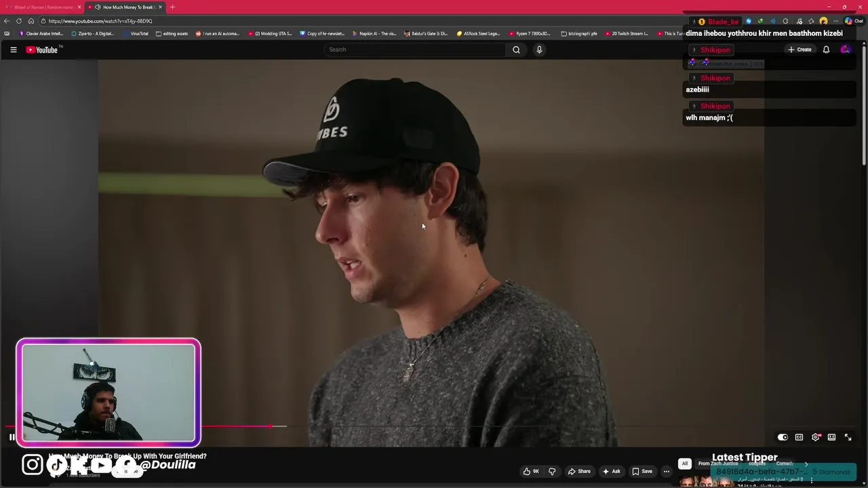Image resolution: width=868 pixels, height=488 pixels.
Task: Open a new browser tab with plus
Action: [172, 7]
